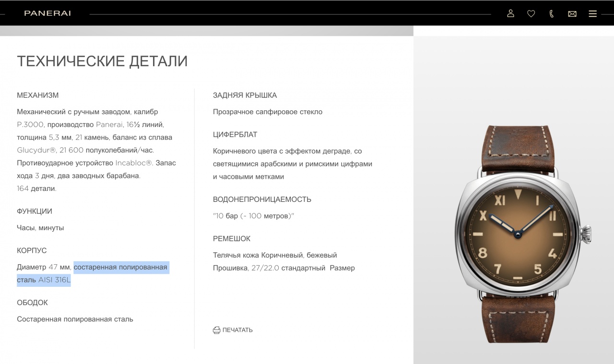Click the printer icon beside ПЕЧАТАТЬ
This screenshot has width=614, height=364.
tap(216, 330)
